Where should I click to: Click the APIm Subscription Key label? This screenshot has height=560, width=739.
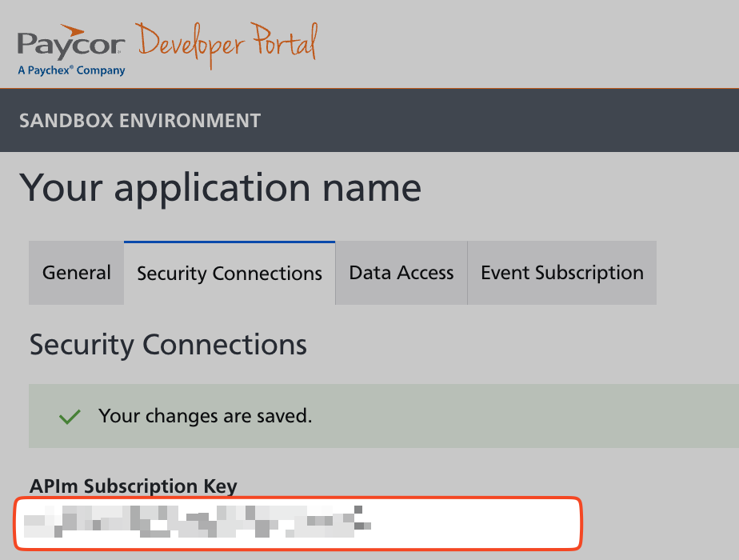[x=134, y=486]
